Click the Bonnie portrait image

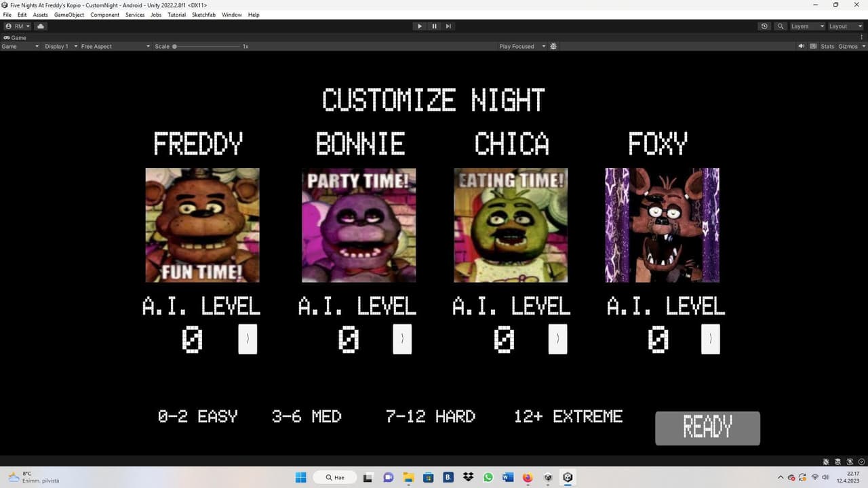point(359,225)
